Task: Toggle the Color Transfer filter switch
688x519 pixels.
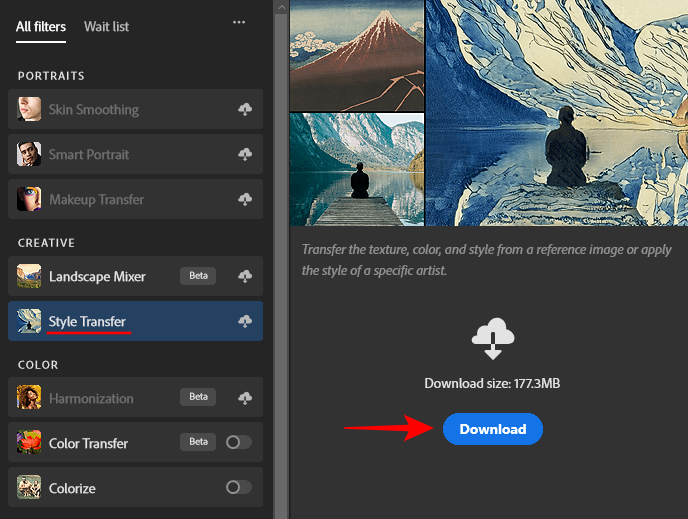Action: pos(239,442)
